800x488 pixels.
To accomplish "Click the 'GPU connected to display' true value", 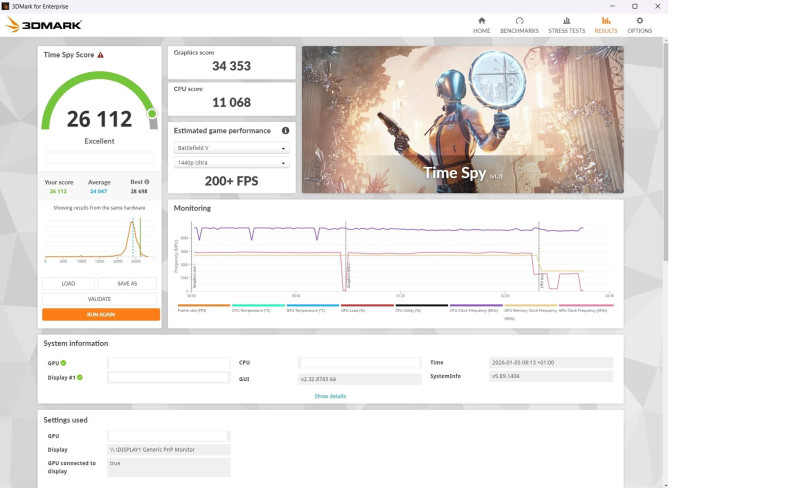I will point(169,467).
